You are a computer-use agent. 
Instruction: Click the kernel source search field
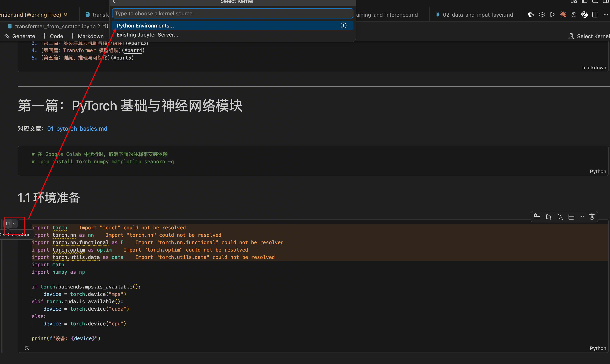coord(232,14)
